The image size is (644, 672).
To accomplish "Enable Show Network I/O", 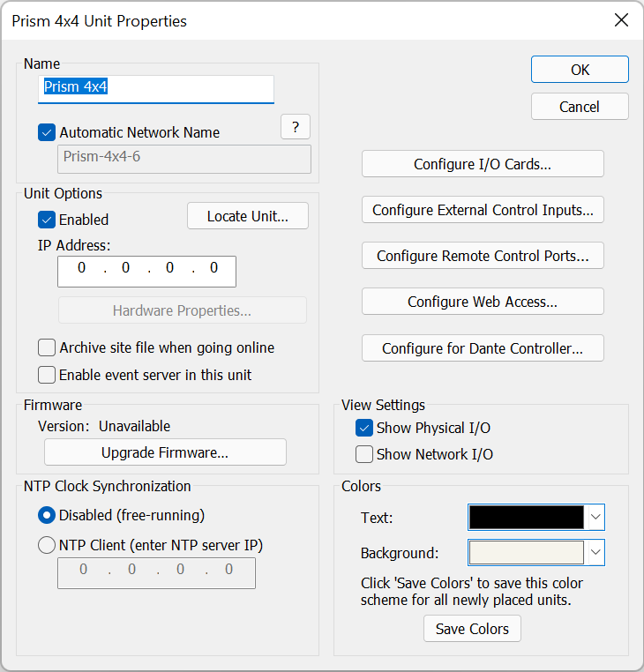I will coord(364,454).
